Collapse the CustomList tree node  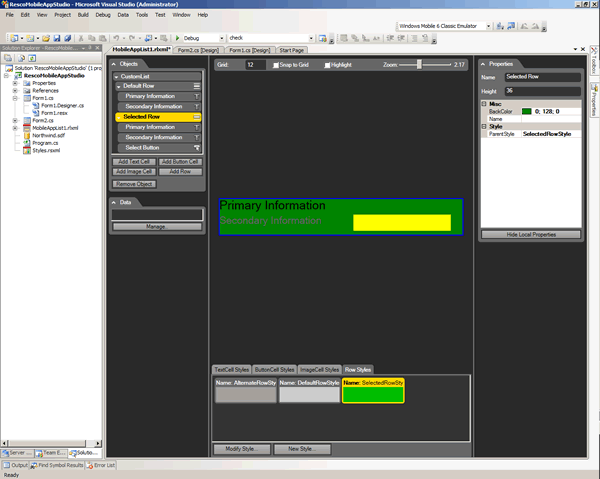point(116,77)
